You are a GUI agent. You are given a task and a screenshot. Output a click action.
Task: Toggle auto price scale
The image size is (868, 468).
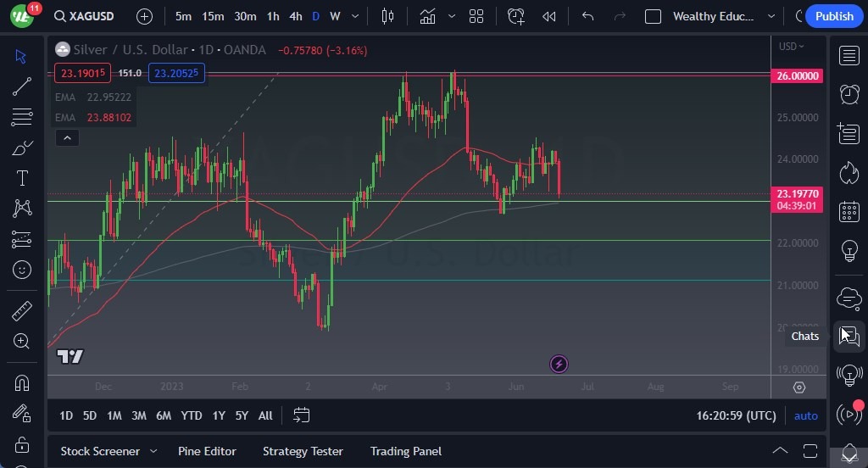[805, 415]
